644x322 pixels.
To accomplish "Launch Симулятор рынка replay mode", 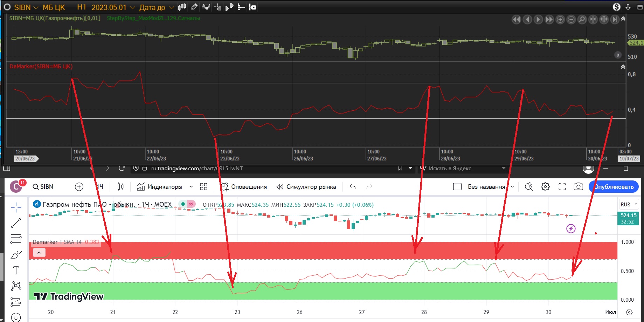I will point(306,187).
